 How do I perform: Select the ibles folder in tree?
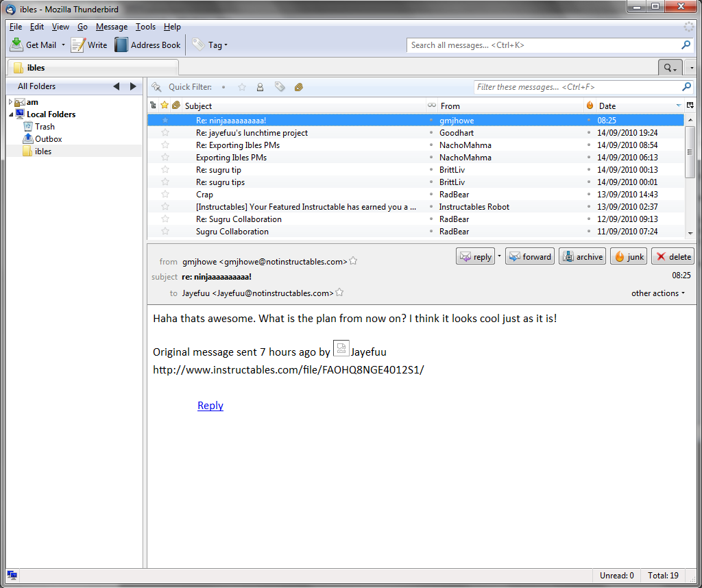[x=43, y=151]
